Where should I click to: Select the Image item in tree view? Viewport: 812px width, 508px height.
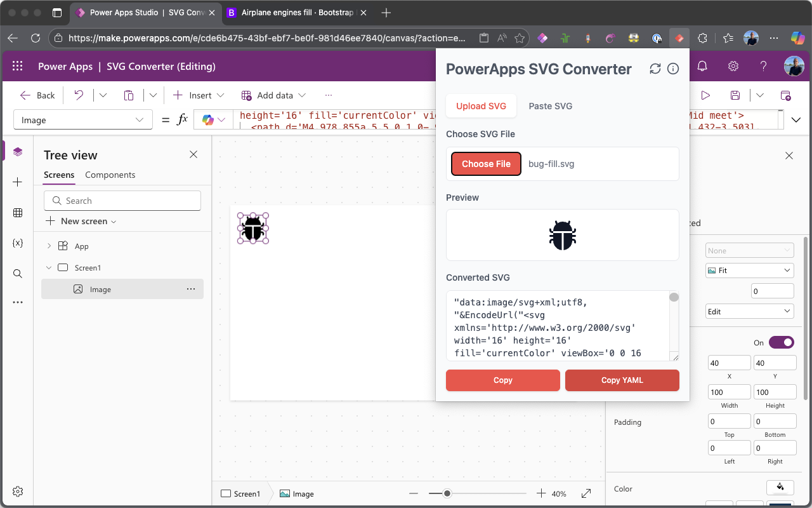click(122, 289)
